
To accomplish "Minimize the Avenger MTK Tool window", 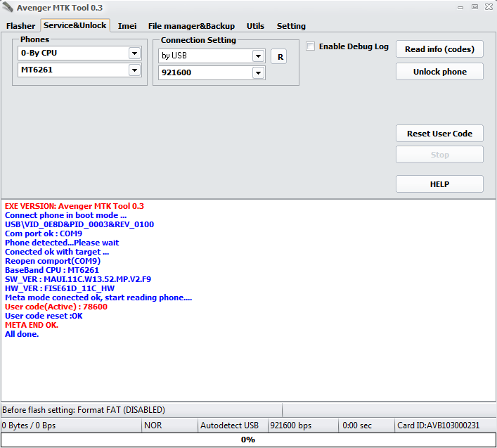I will pos(460,7).
